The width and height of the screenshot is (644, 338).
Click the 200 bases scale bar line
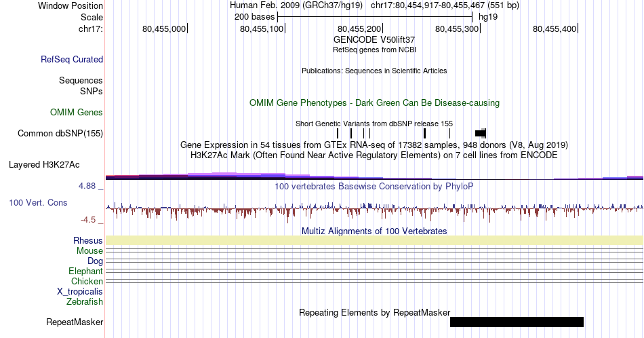375,17
